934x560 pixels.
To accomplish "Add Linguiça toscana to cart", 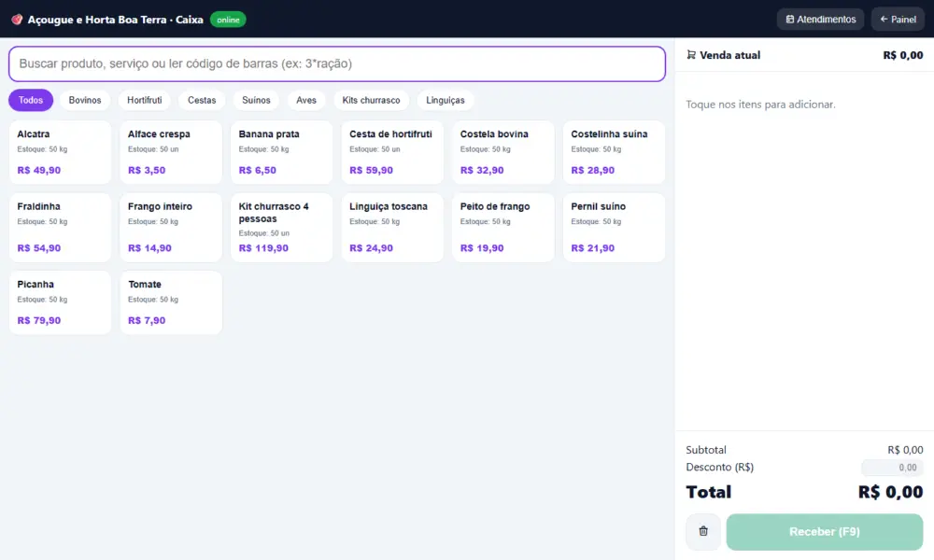I will coord(392,228).
